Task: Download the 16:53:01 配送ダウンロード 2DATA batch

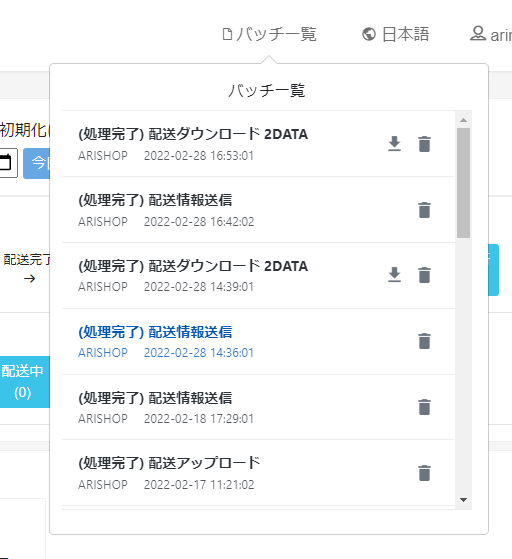Action: click(394, 144)
